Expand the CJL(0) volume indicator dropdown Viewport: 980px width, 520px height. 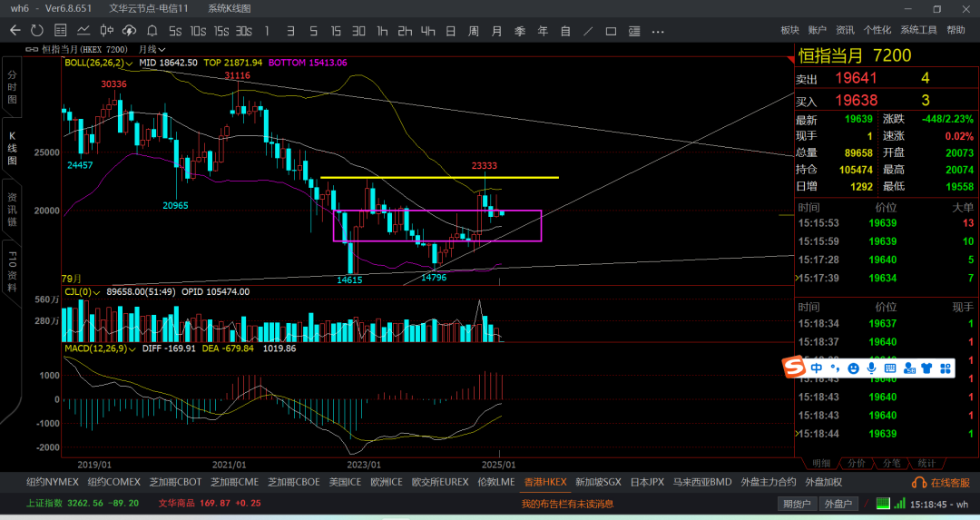[x=83, y=292]
